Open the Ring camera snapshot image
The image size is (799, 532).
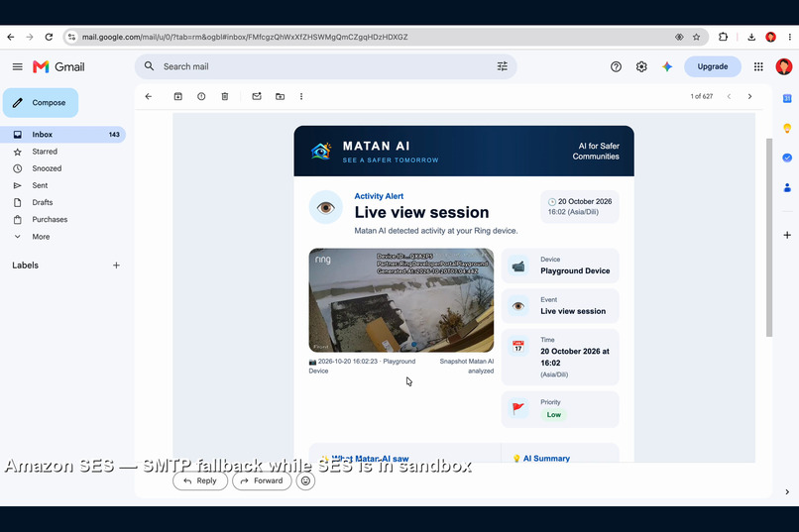coord(401,300)
